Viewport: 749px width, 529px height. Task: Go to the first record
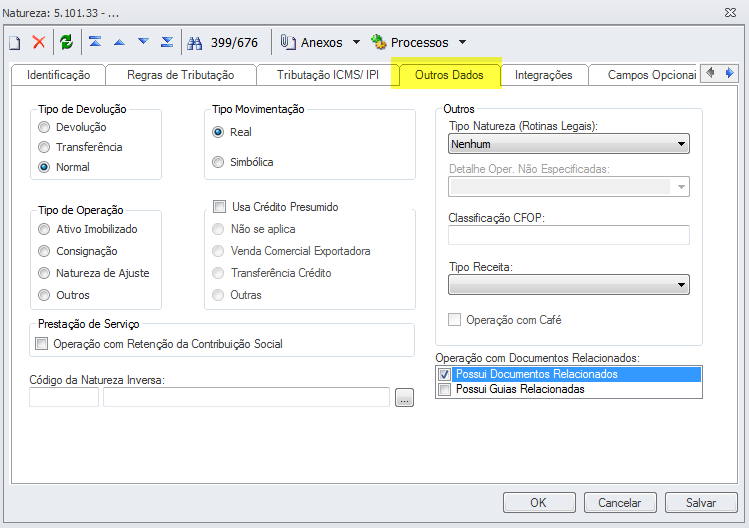(95, 42)
